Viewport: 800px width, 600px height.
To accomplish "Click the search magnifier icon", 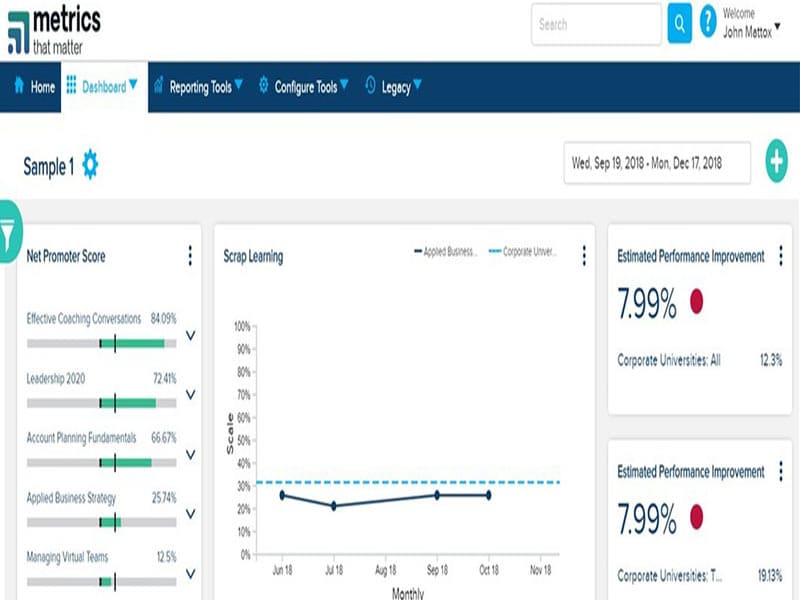I will pyautogui.click(x=680, y=24).
